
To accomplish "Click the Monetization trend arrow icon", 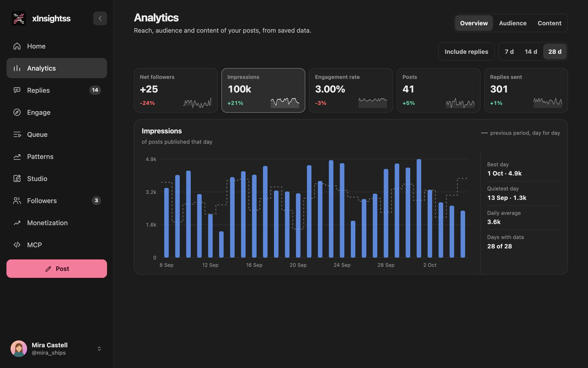I will [17, 223].
